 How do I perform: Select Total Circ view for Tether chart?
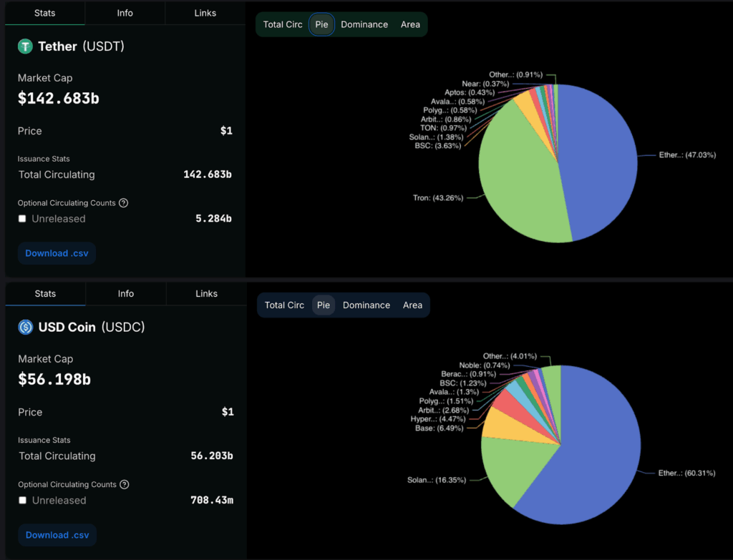tap(283, 24)
